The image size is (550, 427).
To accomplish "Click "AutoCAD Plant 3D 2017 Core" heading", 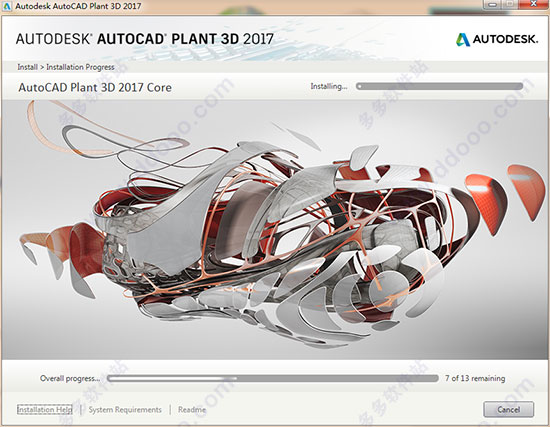I will click(x=95, y=87).
